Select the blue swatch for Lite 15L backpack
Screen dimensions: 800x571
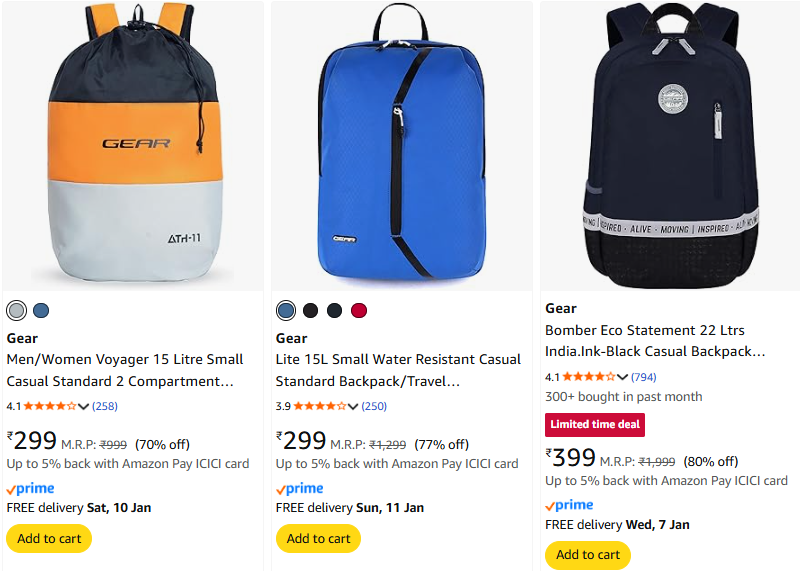pyautogui.click(x=286, y=310)
